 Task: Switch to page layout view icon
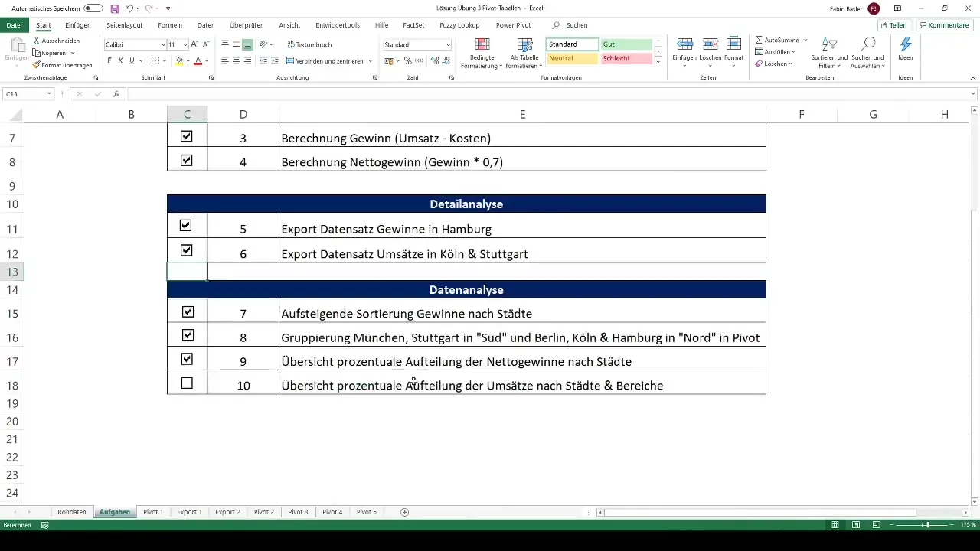[855, 525]
